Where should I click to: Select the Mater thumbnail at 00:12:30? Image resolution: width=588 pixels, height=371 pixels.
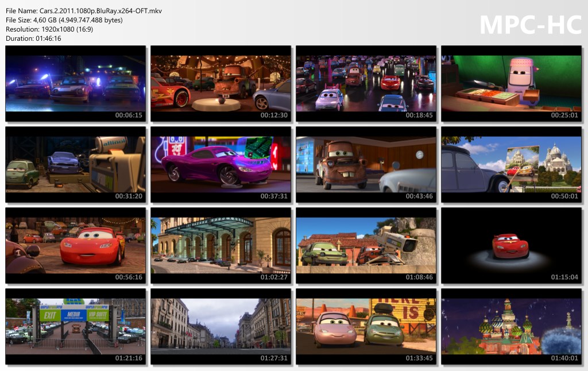coord(221,84)
